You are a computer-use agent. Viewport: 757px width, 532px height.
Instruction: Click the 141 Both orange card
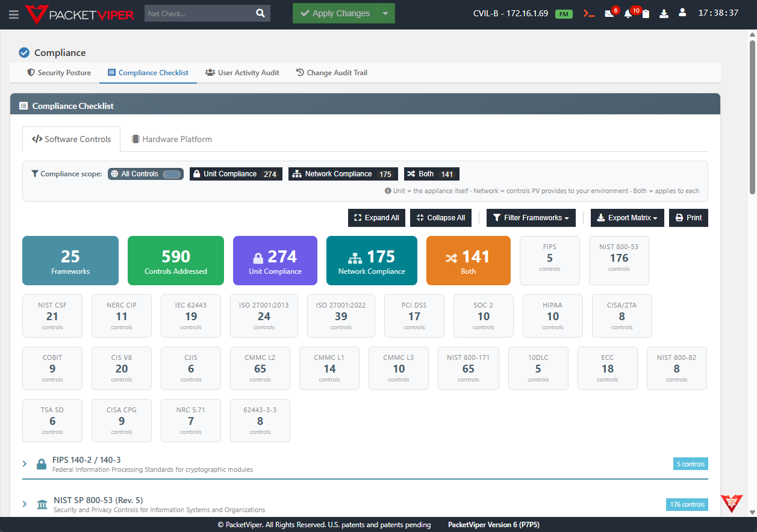tap(469, 261)
